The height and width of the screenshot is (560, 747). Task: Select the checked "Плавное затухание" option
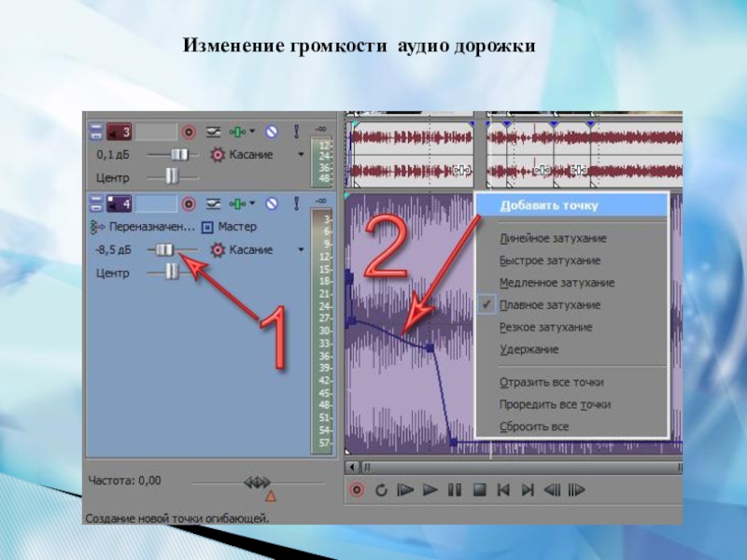550,305
